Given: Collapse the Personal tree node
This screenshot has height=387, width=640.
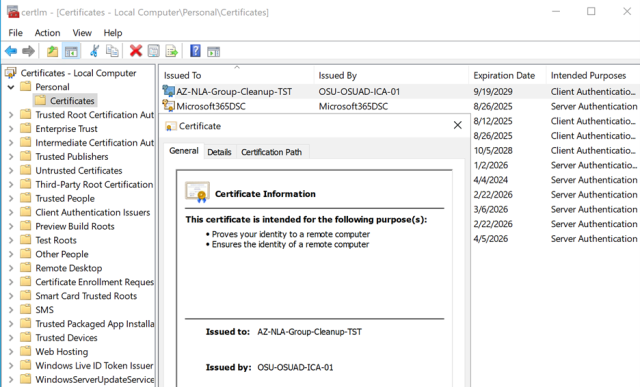Looking at the screenshot, I should [11, 87].
